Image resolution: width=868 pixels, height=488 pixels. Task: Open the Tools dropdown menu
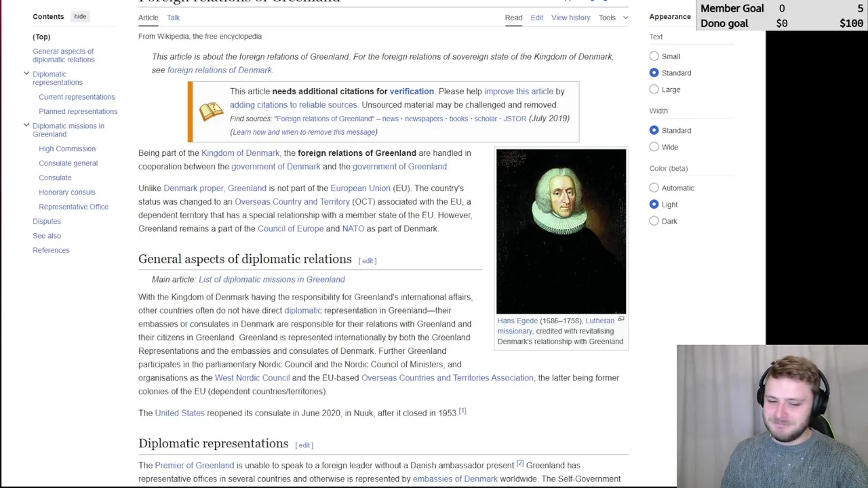point(613,18)
